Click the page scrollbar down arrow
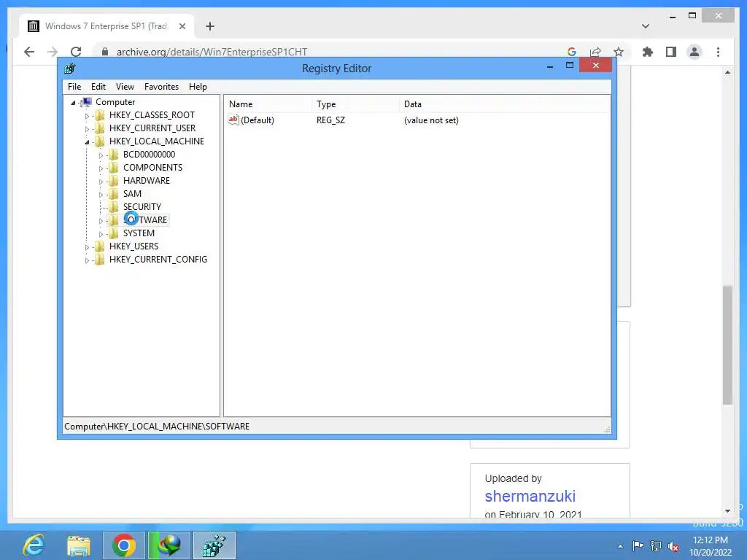This screenshot has height=560, width=747. [727, 511]
